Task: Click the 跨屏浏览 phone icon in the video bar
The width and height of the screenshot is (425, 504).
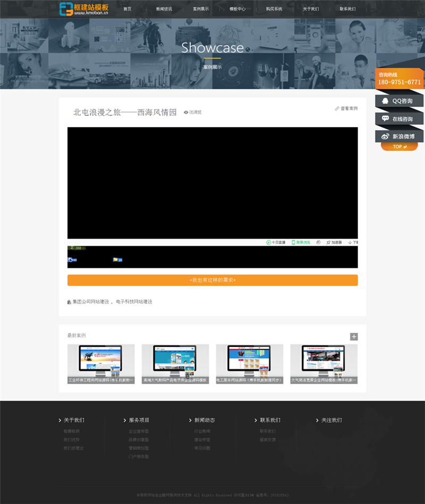Action: pos(293,242)
